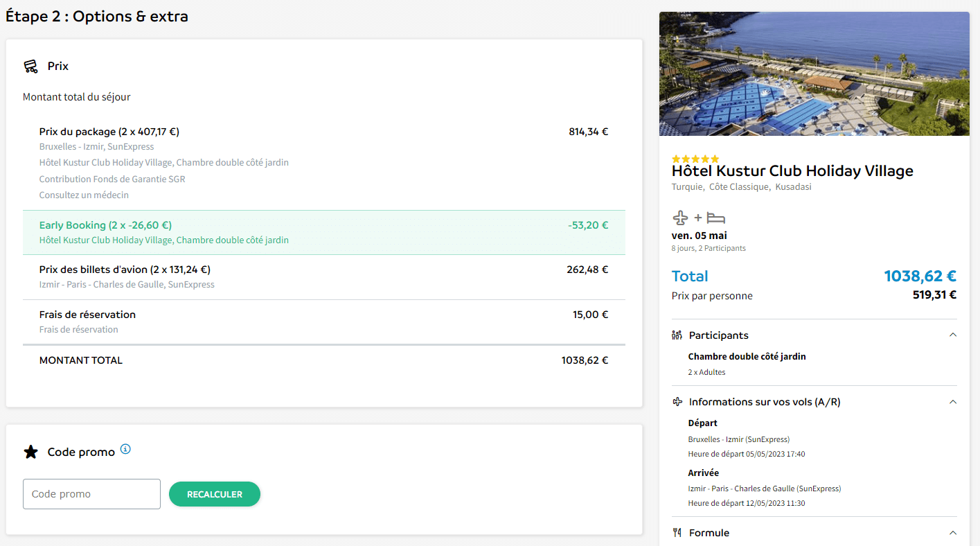This screenshot has width=980, height=546.
Task: Open the Code promo info icon
Action: [125, 449]
